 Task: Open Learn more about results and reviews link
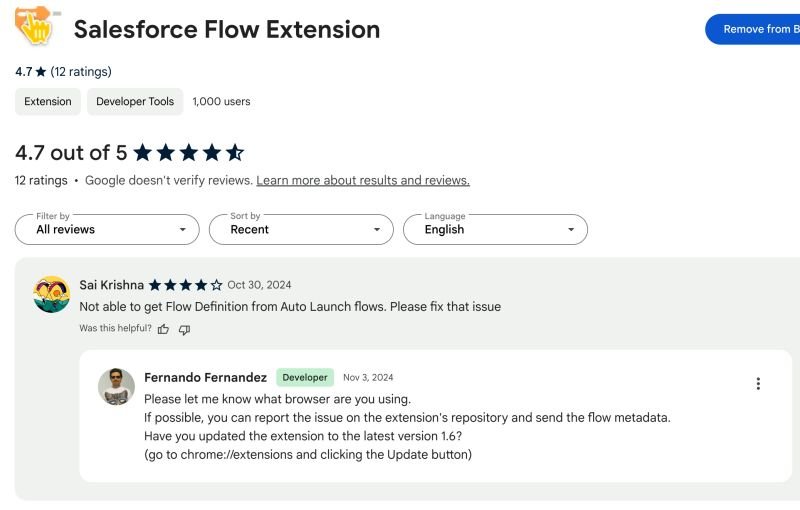(363, 181)
